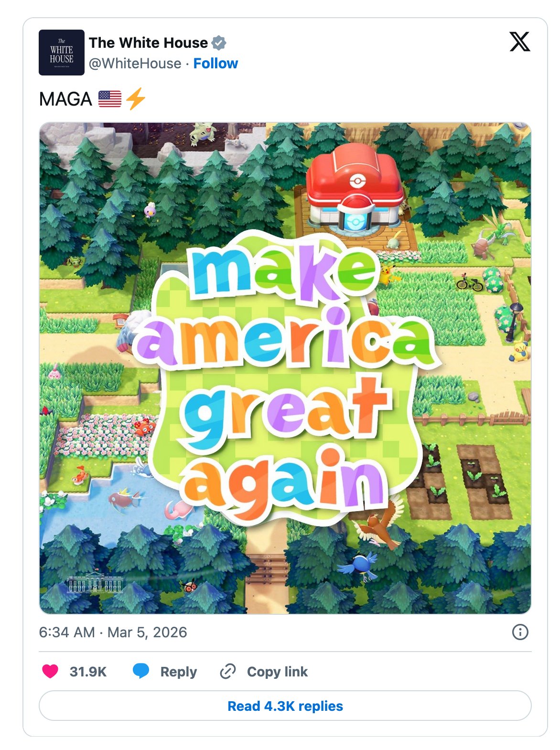Click the blue reply bubble icon
Screen dimensions: 560x750
click(140, 671)
